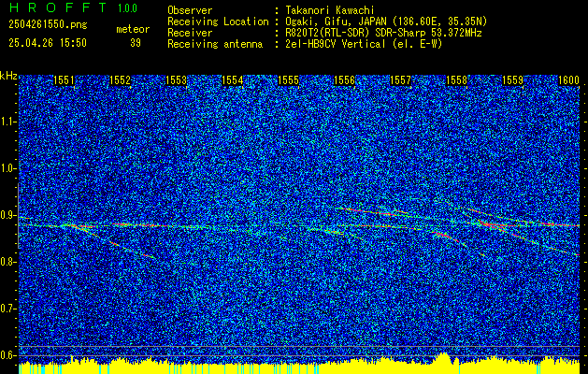Click the 1555 time marker
Screen dimensions: 588x374
(288, 80)
